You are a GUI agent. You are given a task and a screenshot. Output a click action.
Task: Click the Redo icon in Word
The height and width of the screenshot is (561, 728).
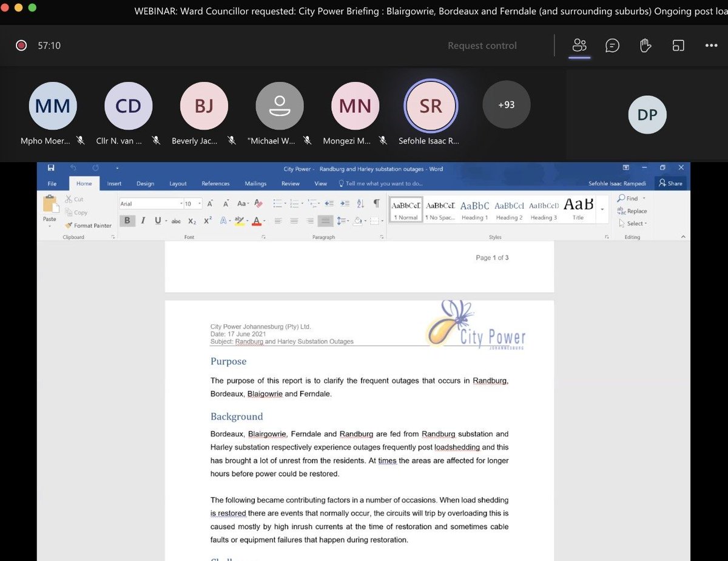pyautogui.click(x=95, y=168)
